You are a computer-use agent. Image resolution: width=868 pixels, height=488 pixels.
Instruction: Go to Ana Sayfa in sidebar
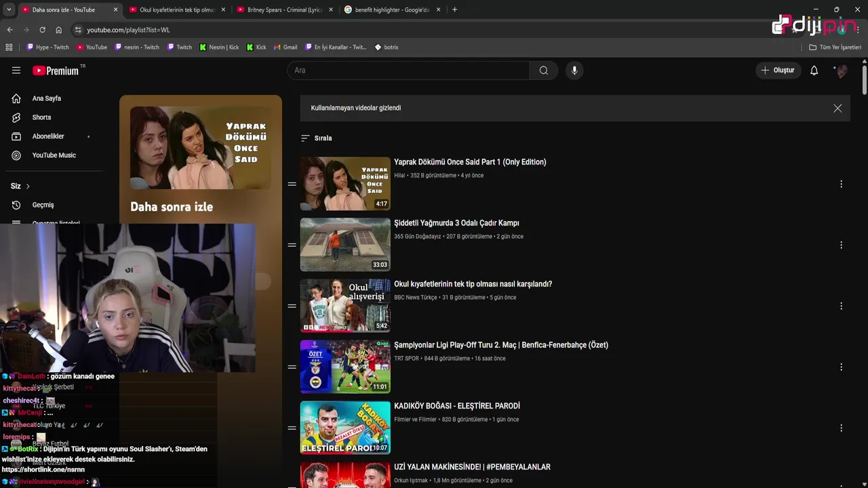pyautogui.click(x=47, y=98)
